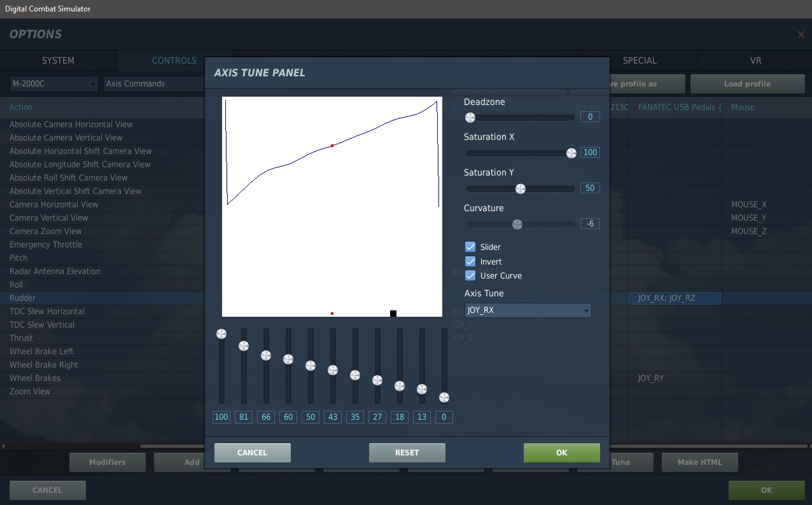Click the curve slider with value 27
Image resolution: width=812 pixels, height=505 pixels.
click(x=377, y=380)
